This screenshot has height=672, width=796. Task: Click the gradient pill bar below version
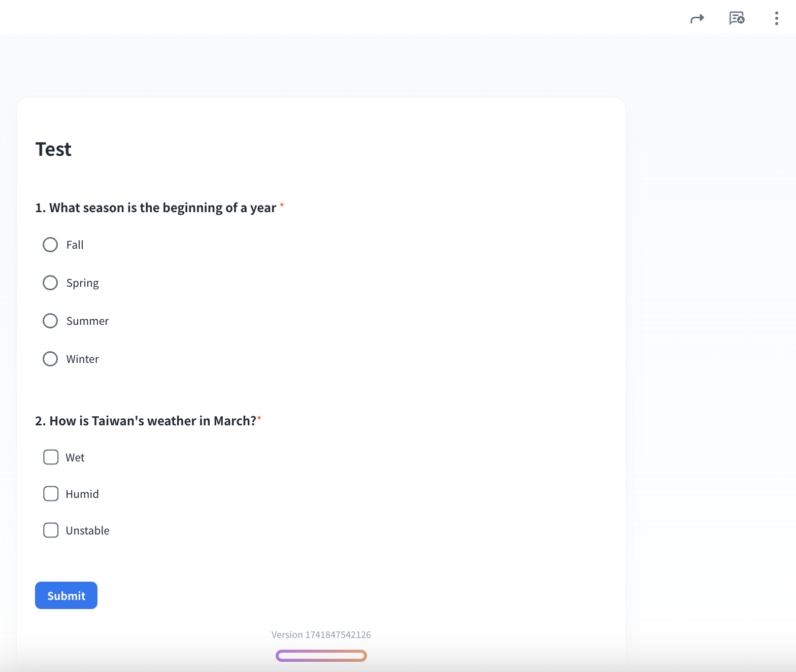pyautogui.click(x=321, y=656)
